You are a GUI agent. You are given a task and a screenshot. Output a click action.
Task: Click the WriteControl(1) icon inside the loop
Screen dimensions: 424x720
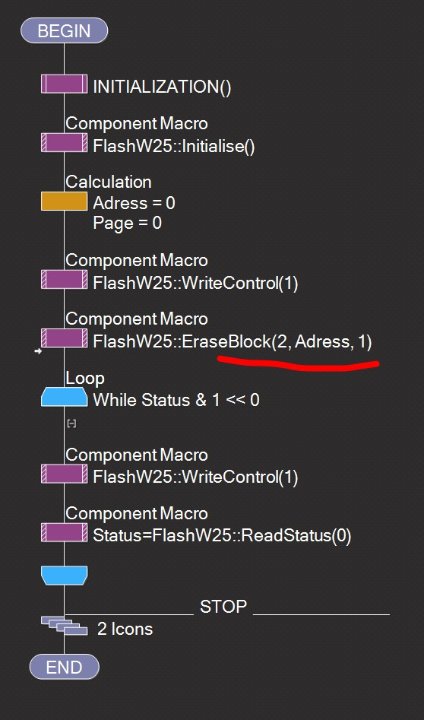pyautogui.click(x=64, y=474)
